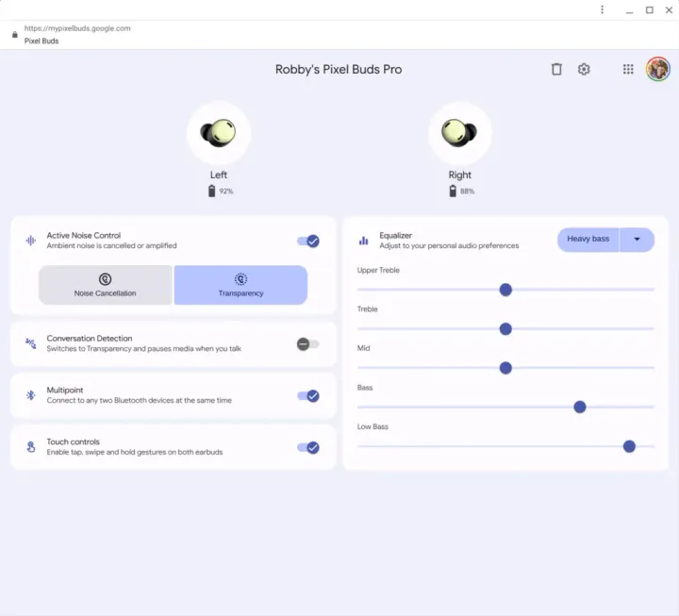Toggle the Active Noise Control switch
This screenshot has width=679, height=616.
[308, 241]
